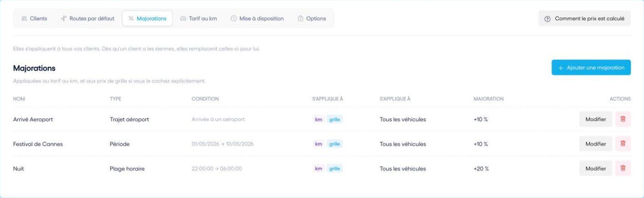
Task: Click the Majorations section heading
Action: 34,68
